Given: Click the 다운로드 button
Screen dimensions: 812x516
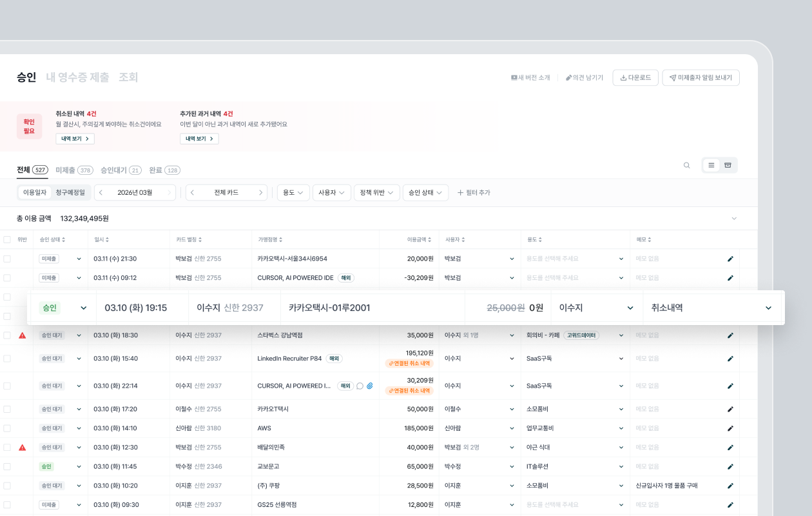Looking at the screenshot, I should [x=635, y=77].
